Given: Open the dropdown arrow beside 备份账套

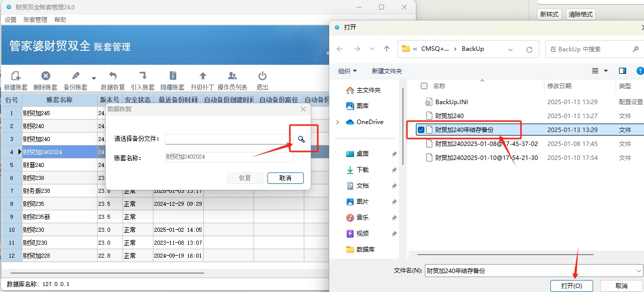Looking at the screenshot, I should [x=94, y=78].
